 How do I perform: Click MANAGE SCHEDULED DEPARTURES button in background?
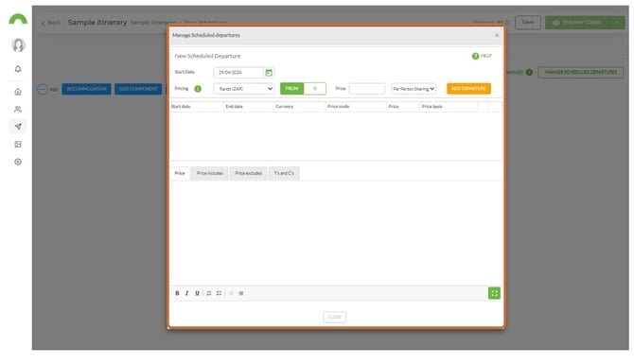581,72
